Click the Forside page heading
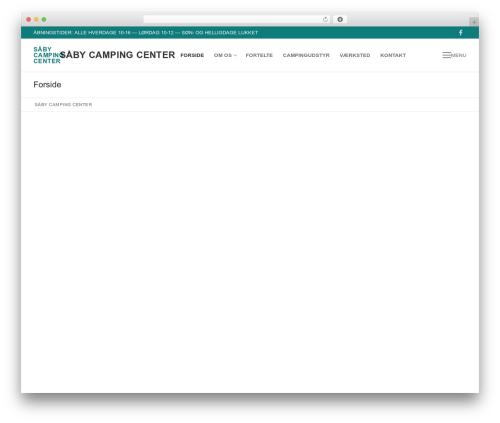The height and width of the screenshot is (423, 500). (47, 85)
